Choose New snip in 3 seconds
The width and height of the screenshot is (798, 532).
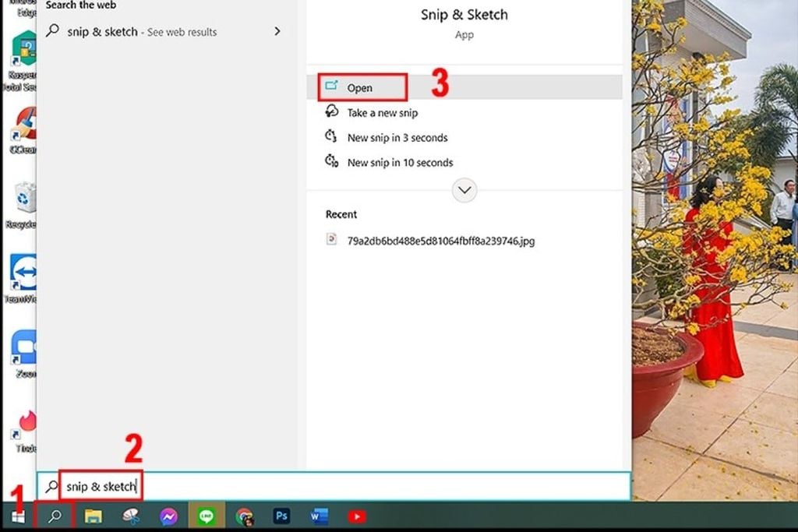point(464,137)
